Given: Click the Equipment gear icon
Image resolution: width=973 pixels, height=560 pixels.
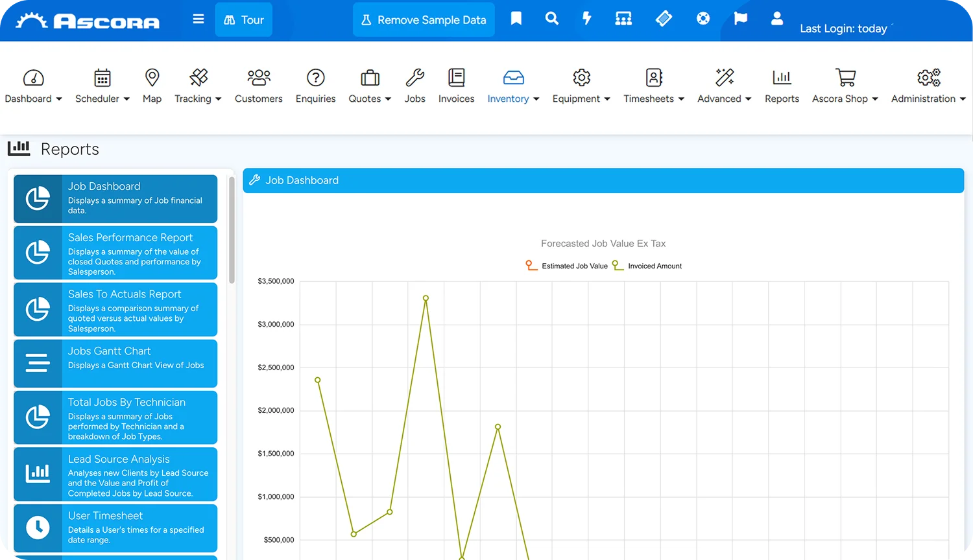Looking at the screenshot, I should tap(582, 78).
